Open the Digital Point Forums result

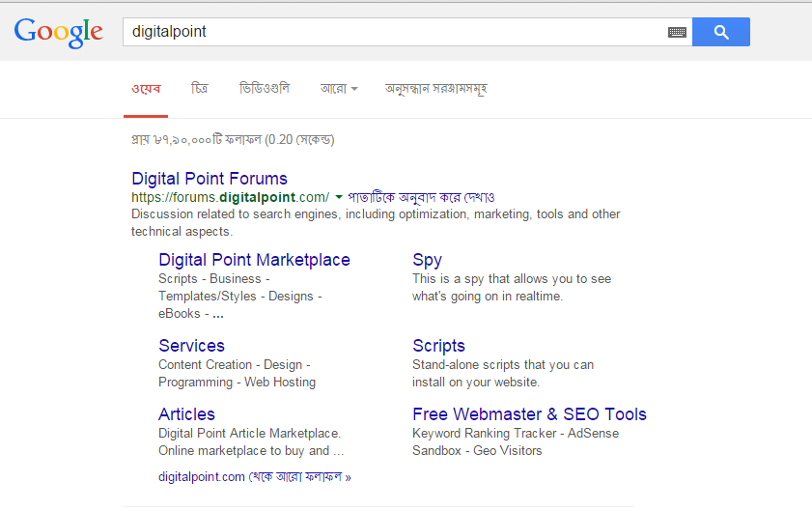210,179
